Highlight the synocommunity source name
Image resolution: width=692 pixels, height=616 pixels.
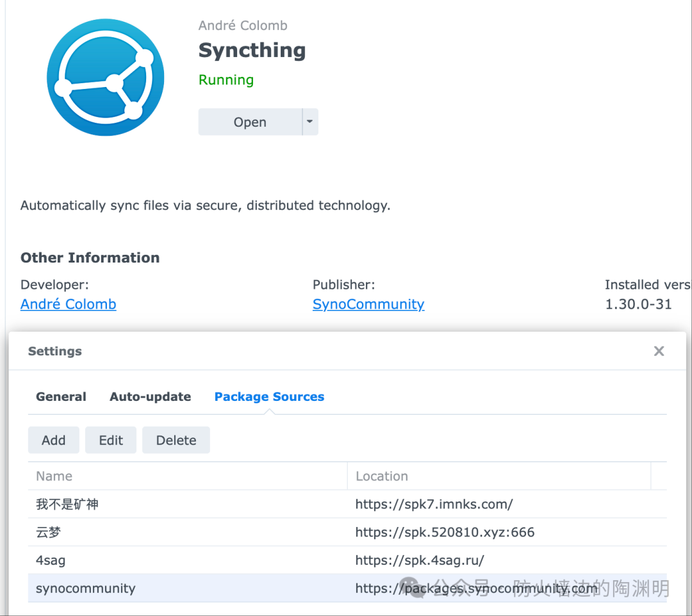pyautogui.click(x=86, y=588)
